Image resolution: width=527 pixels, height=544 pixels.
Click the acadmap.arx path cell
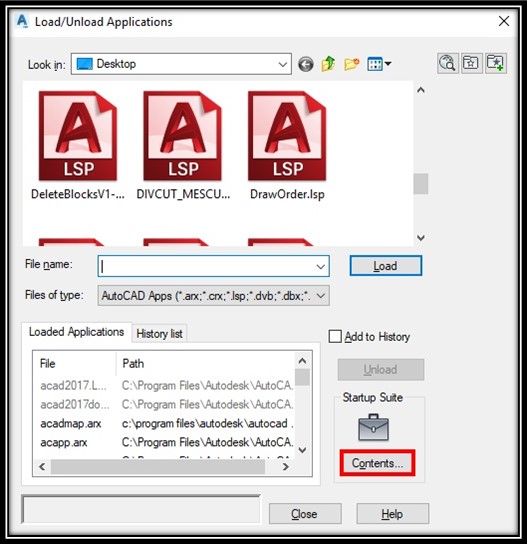[207, 424]
